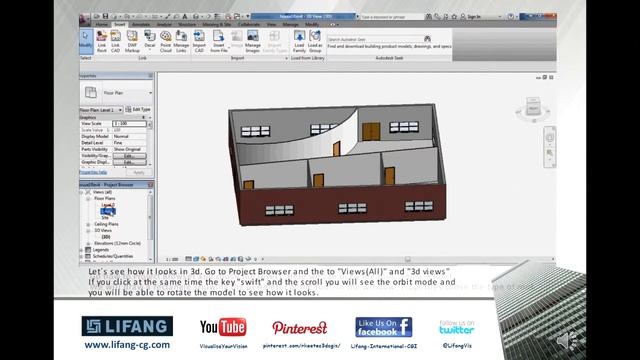Collapse the Views (all) tree node
The height and width of the screenshot is (360, 640).
tap(82, 192)
